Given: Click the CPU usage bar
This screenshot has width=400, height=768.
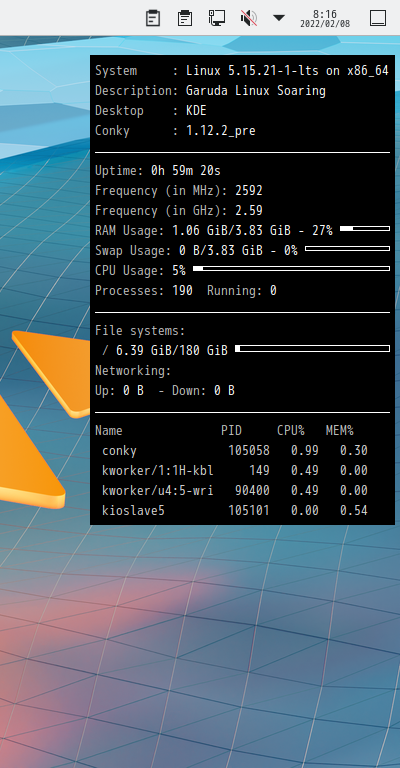Looking at the screenshot, I should pos(291,268).
